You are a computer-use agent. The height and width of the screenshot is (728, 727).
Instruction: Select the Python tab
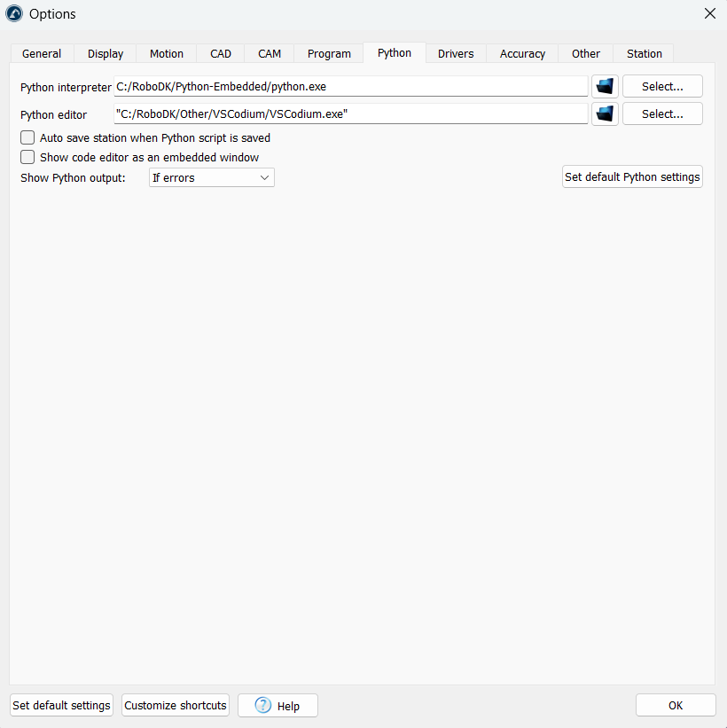point(395,53)
